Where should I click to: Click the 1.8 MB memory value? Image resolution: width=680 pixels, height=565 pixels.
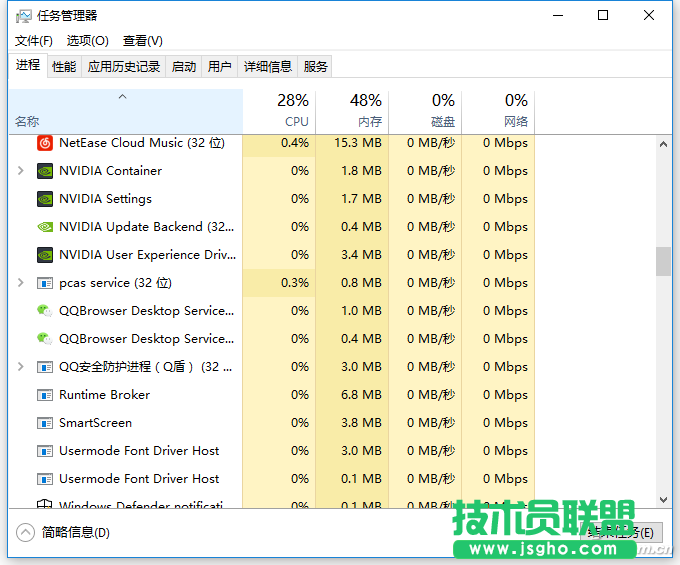coord(361,171)
